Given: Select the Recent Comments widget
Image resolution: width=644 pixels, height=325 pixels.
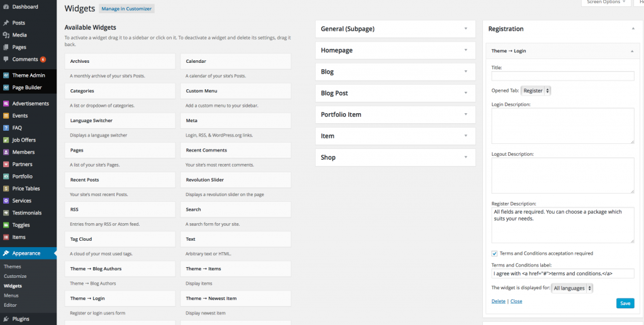Looking at the screenshot, I should 236,150.
